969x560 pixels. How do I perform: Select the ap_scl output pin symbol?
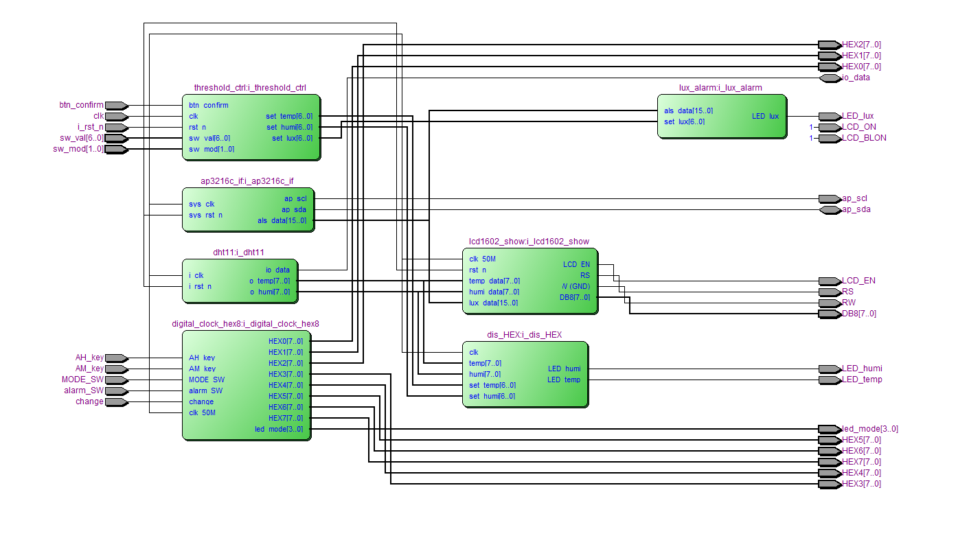tap(830, 199)
